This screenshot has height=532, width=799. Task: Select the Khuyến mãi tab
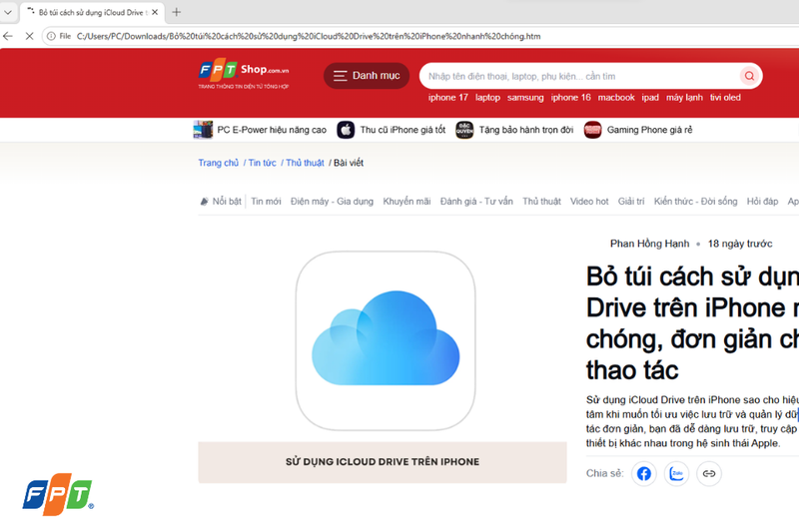[406, 202]
